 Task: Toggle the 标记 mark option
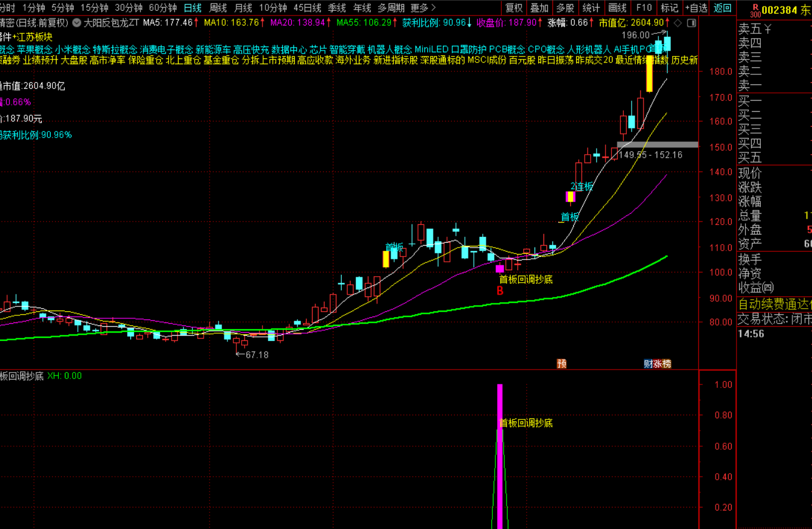669,8
